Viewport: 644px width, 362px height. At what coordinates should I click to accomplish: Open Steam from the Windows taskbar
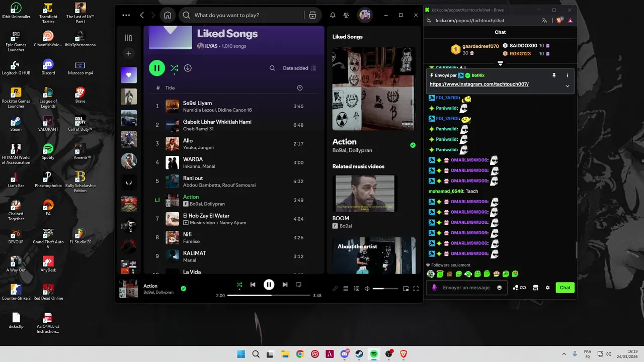(359, 354)
